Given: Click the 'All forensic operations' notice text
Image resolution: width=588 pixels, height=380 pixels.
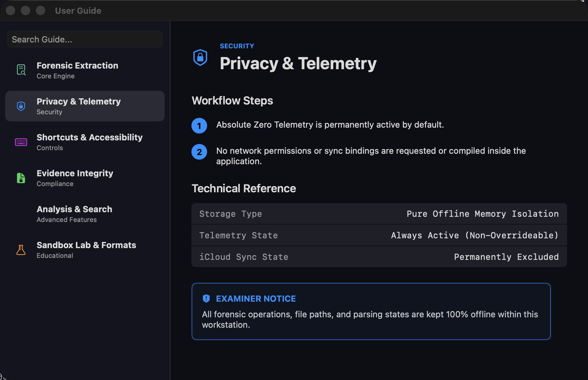Looking at the screenshot, I should tap(370, 320).
